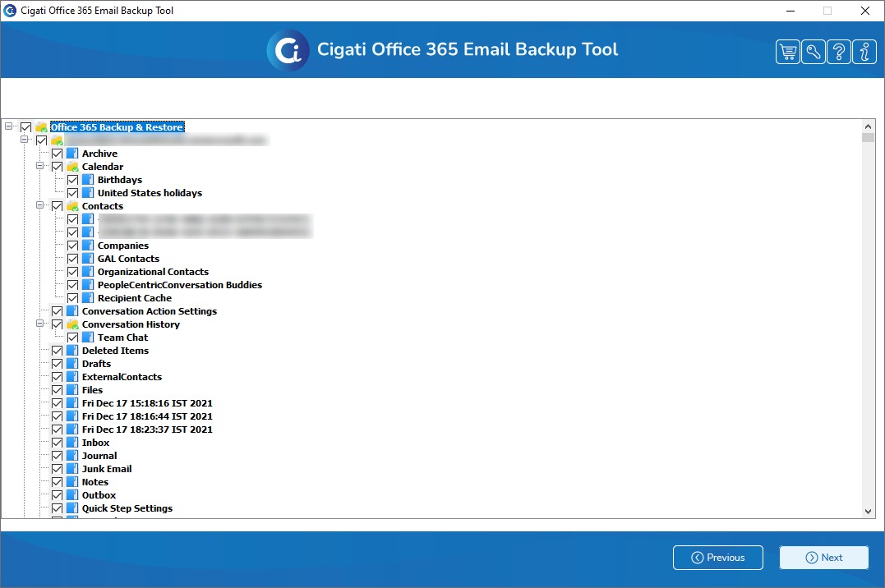Screen dimensions: 885x588
Task: Click the Notes folder icon
Action: point(72,482)
